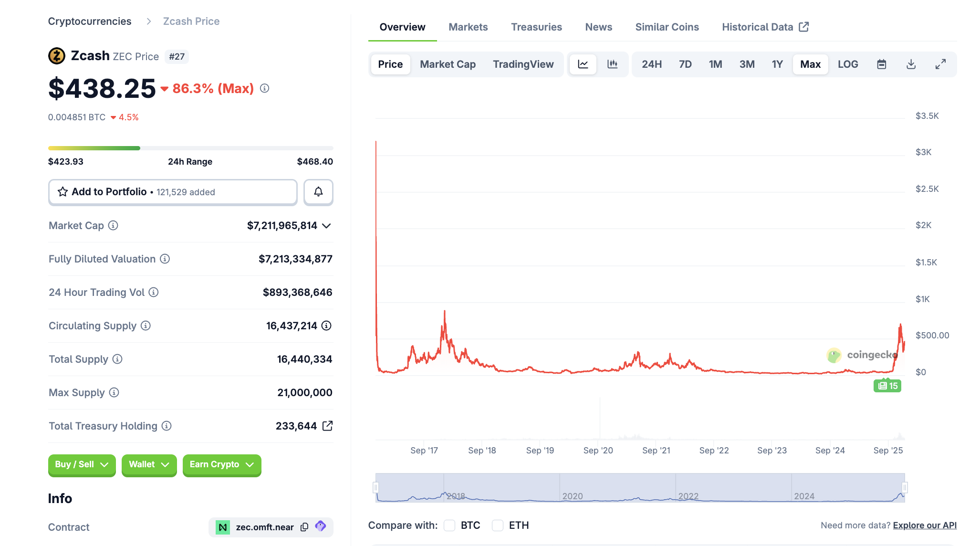This screenshot has height=546, width=980.
Task: Follow the Explore our API link
Action: [925, 525]
